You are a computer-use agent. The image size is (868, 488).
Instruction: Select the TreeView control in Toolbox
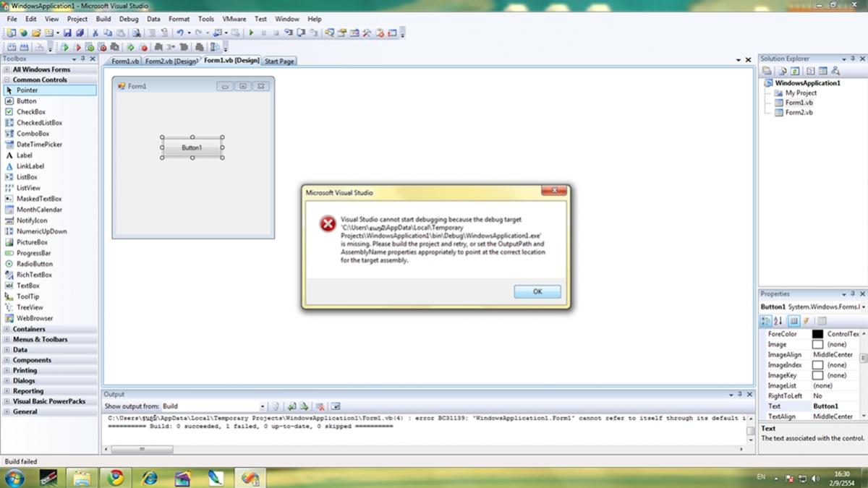pos(48,307)
